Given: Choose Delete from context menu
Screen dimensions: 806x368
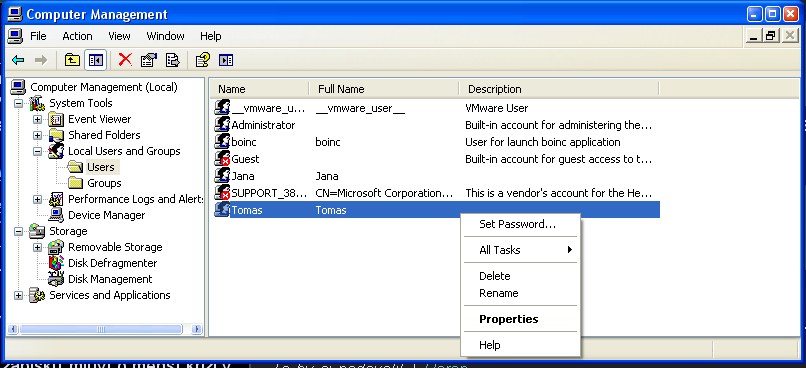Looking at the screenshot, I should click(x=521, y=276).
